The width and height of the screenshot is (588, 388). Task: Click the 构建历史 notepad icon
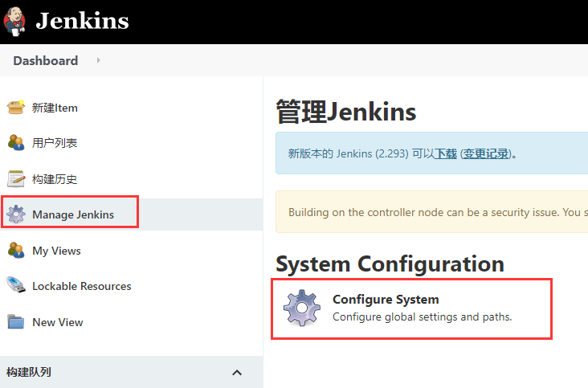(16, 179)
